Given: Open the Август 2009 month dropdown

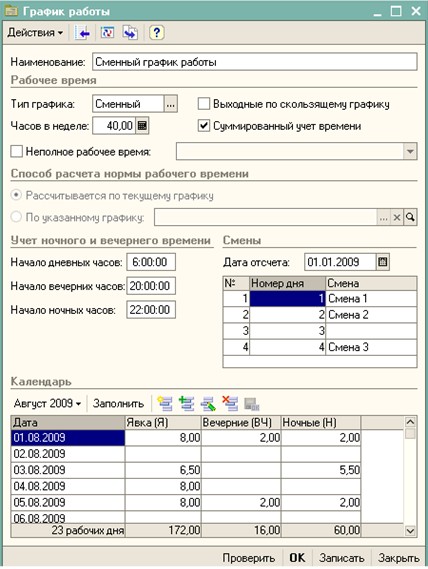Looking at the screenshot, I should [x=47, y=404].
